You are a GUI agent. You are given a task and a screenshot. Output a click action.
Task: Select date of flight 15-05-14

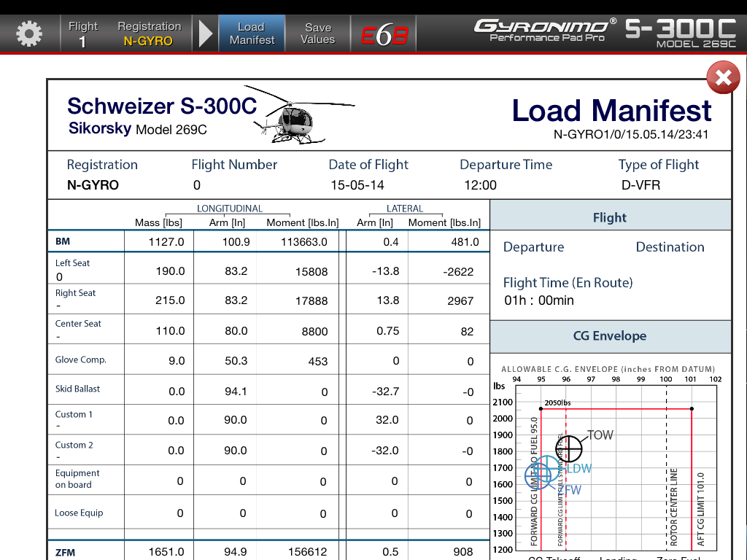coord(357,185)
